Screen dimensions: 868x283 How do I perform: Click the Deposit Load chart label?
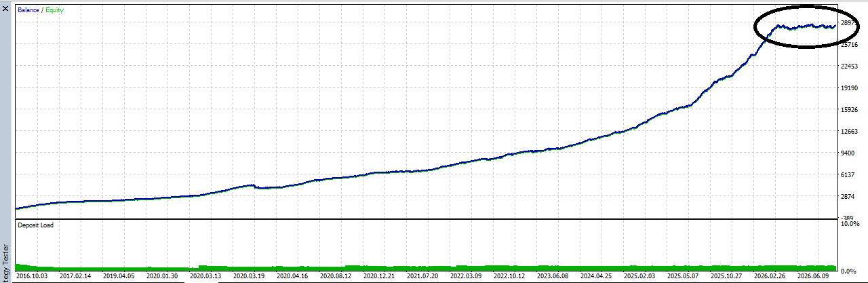(x=36, y=225)
